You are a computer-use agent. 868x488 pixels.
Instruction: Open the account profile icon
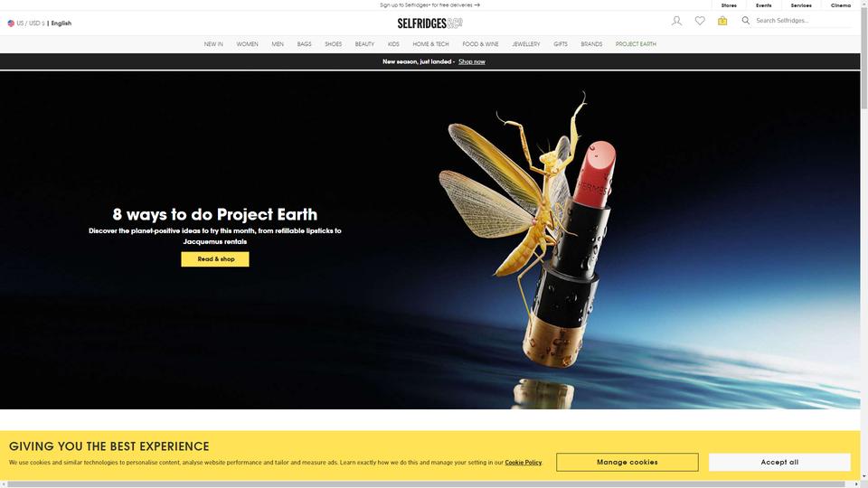coord(676,21)
